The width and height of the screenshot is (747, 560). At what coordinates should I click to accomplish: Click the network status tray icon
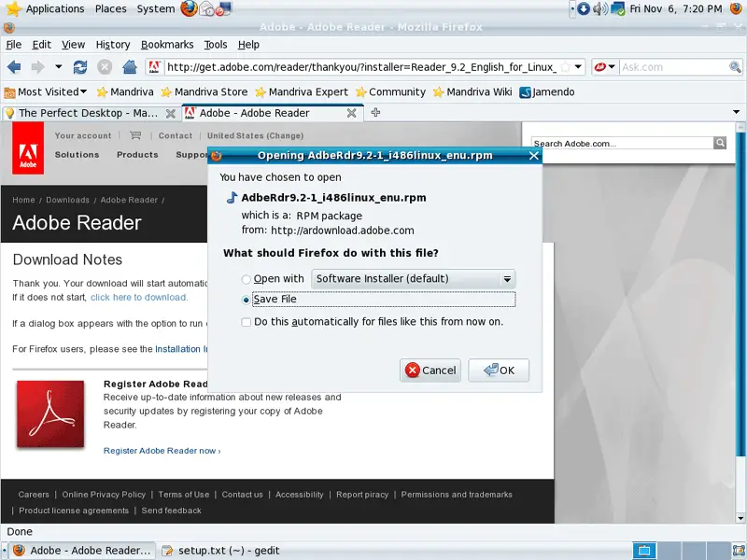(x=617, y=8)
